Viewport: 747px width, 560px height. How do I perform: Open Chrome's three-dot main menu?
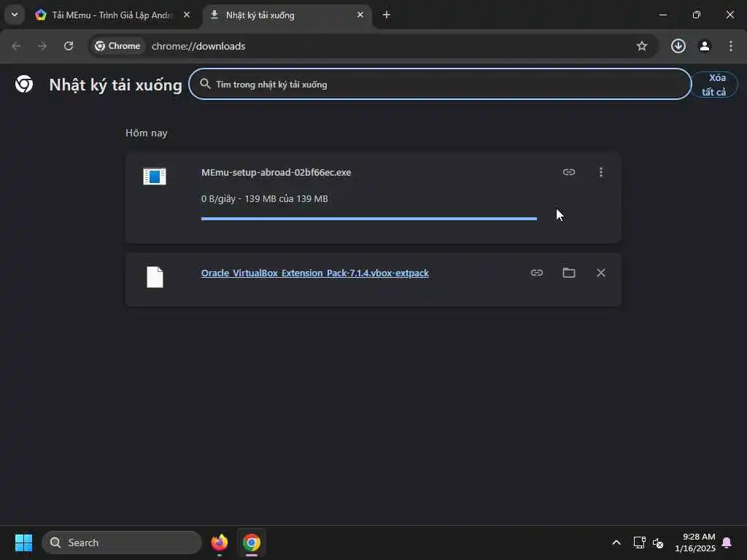point(731,46)
